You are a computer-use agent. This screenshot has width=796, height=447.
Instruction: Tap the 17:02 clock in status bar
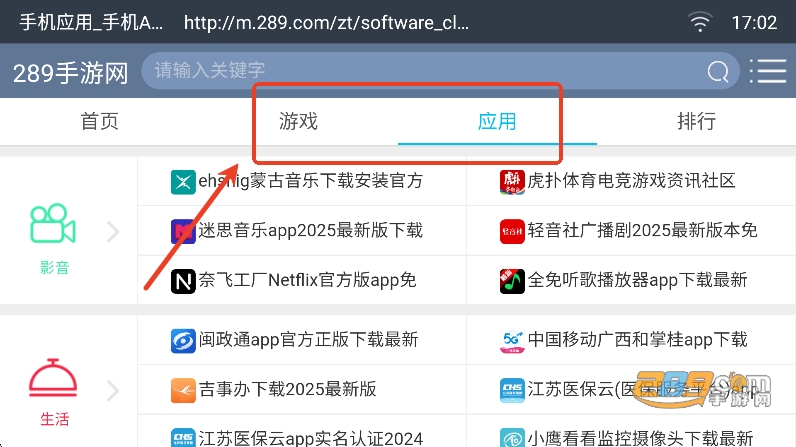point(754,23)
